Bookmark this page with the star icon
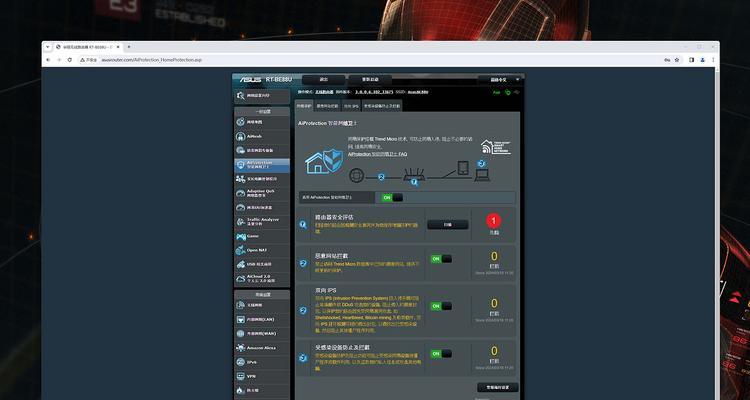Image resolution: width=750 pixels, height=400 pixels. pos(677,60)
